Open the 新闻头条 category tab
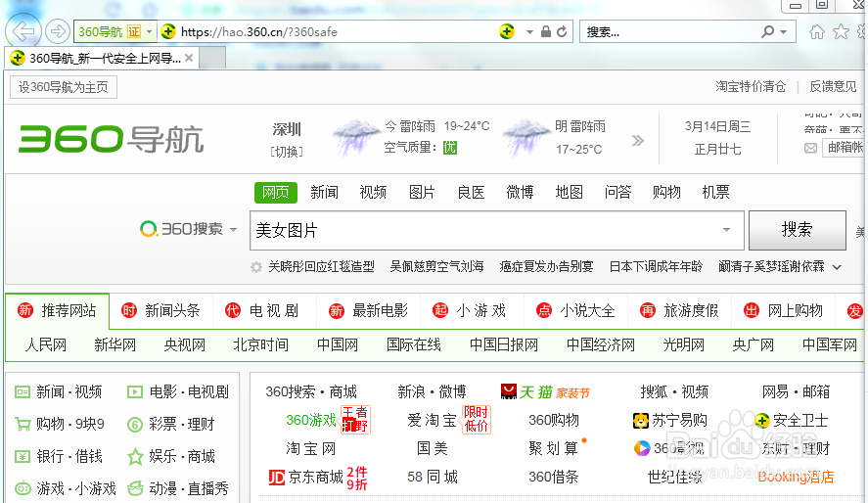This screenshot has width=868, height=503. tap(161, 311)
